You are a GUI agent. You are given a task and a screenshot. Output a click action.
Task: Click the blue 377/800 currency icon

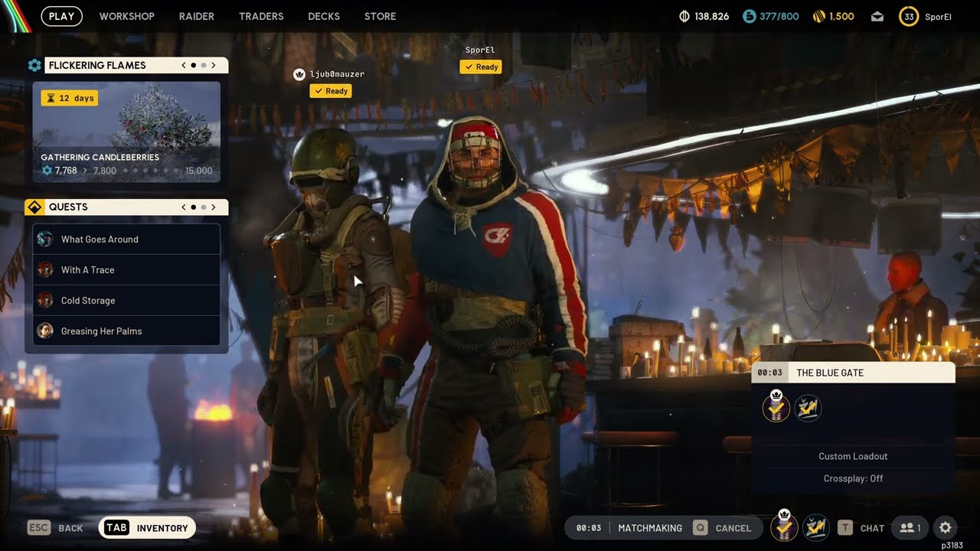(x=750, y=16)
